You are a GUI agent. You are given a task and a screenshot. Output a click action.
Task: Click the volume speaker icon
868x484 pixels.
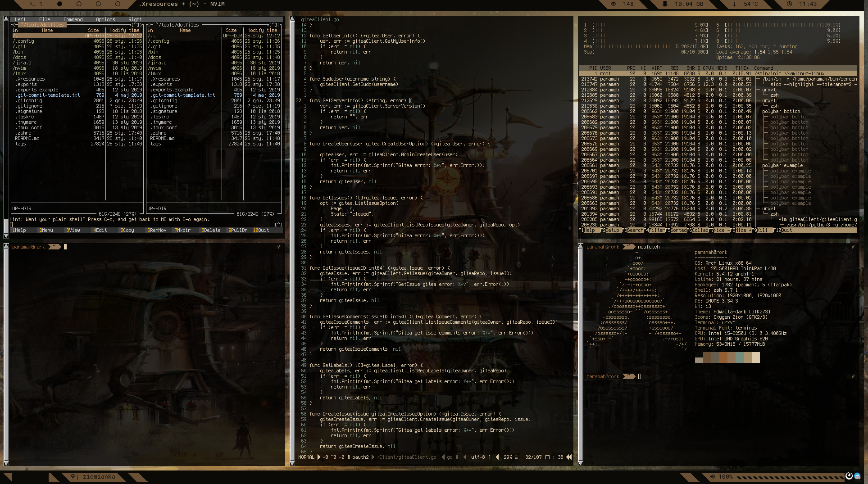pos(712,477)
